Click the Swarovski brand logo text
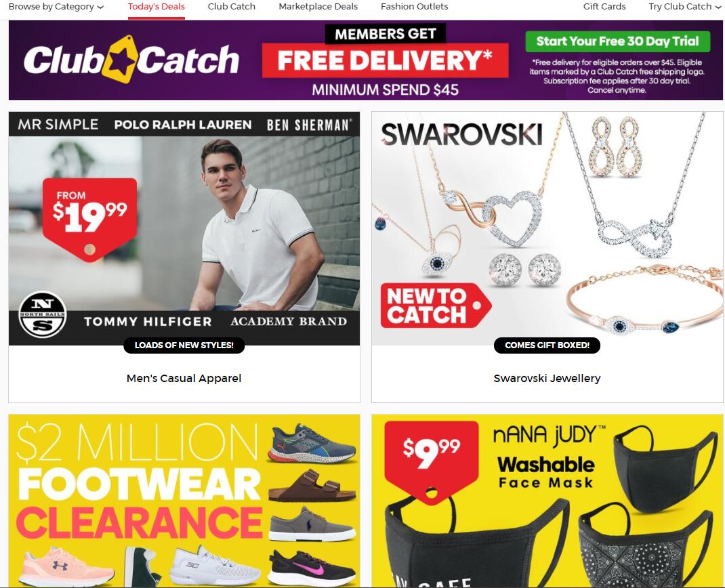The width and height of the screenshot is (725, 588). coord(461,135)
